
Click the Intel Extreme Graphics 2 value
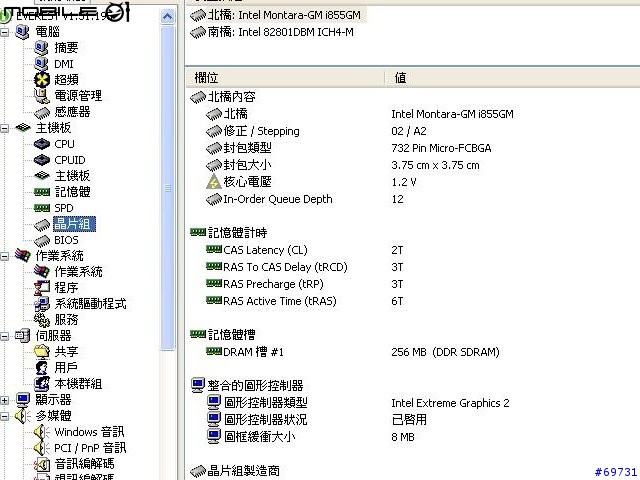tap(450, 403)
